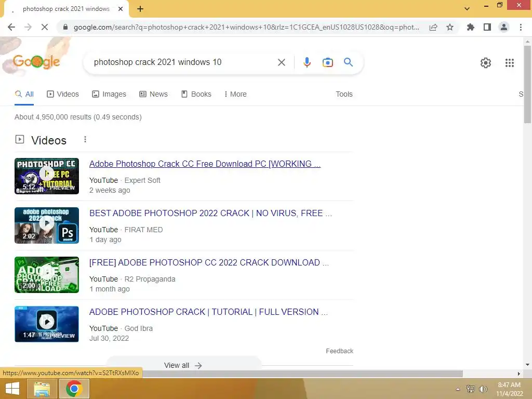Go back to the previous page
The height and width of the screenshot is (399, 532).
point(11,27)
